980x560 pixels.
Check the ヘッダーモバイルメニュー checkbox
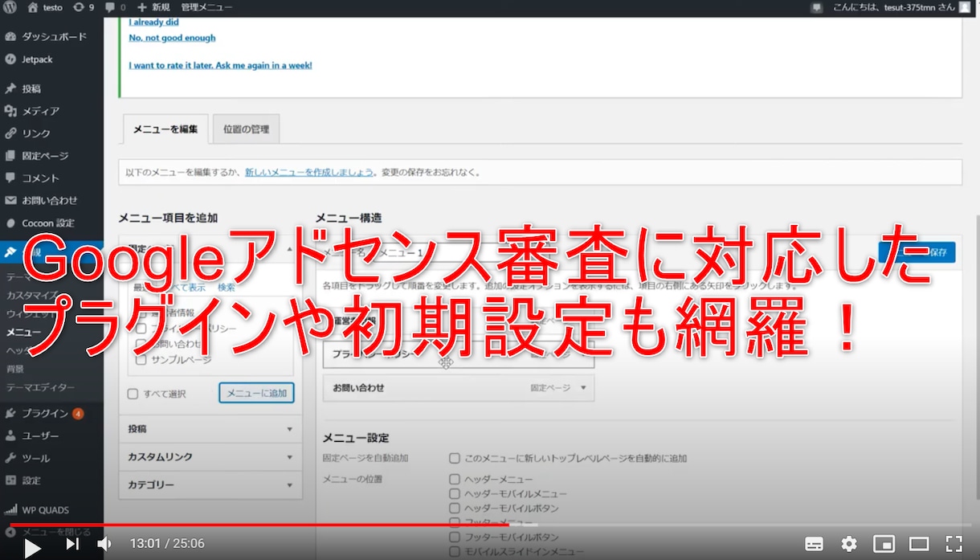click(455, 494)
